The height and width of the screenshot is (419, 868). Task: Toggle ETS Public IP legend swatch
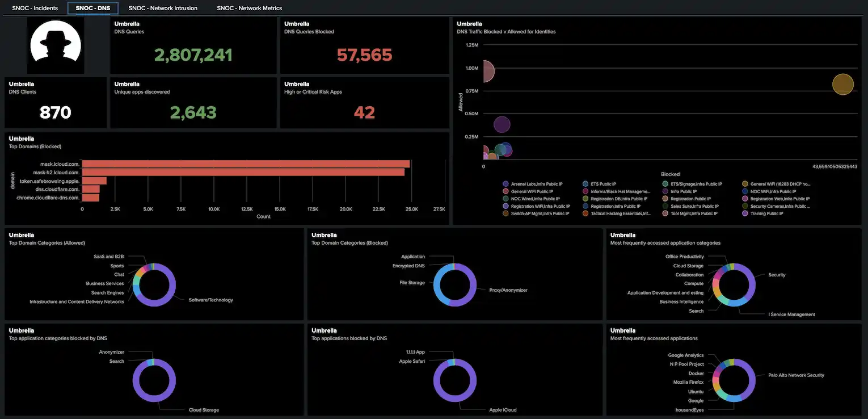pos(585,184)
